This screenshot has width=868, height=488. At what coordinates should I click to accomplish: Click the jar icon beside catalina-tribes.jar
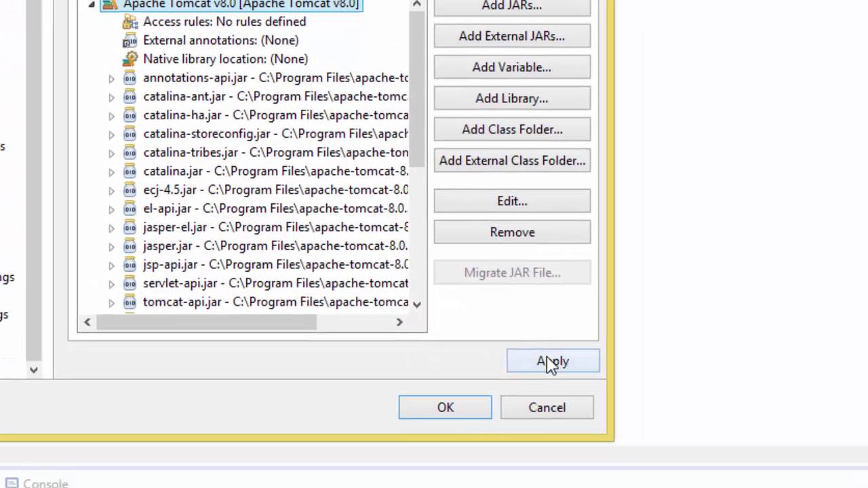click(130, 152)
